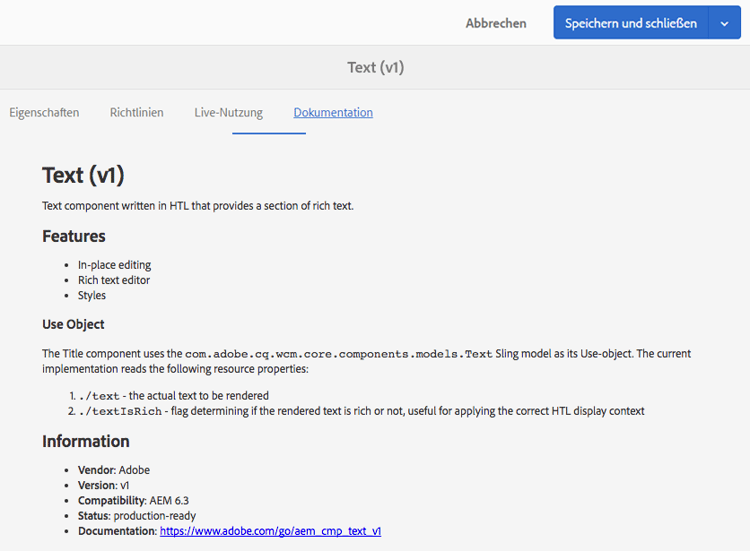The width and height of the screenshot is (750, 551).
Task: Open the Dokumentation tab
Action: point(333,112)
